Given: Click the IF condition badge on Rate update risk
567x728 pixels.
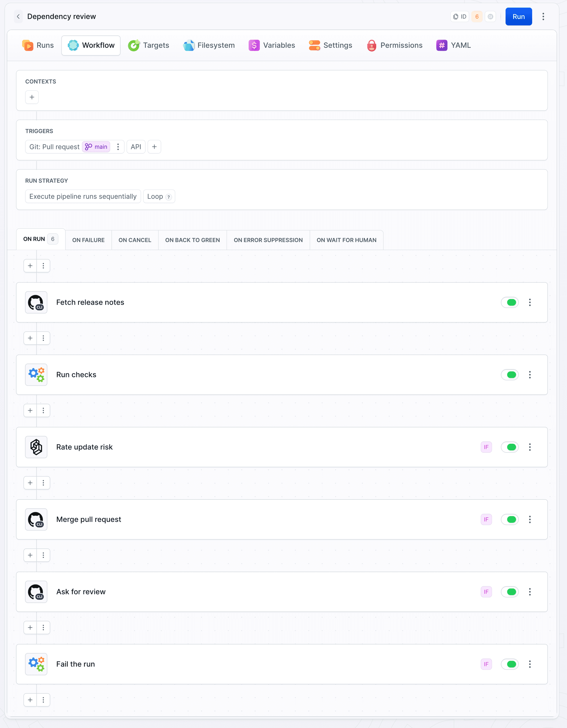Looking at the screenshot, I should click(486, 447).
